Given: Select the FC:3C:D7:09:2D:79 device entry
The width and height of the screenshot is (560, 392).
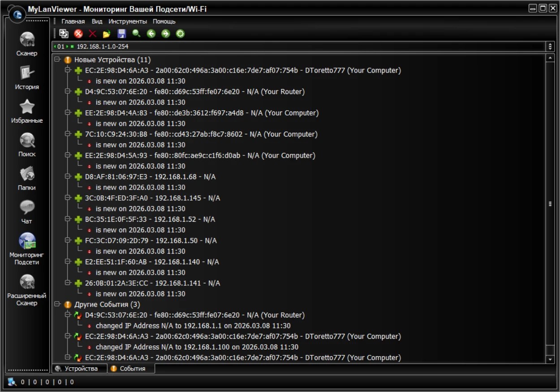Looking at the screenshot, I should click(x=151, y=241).
